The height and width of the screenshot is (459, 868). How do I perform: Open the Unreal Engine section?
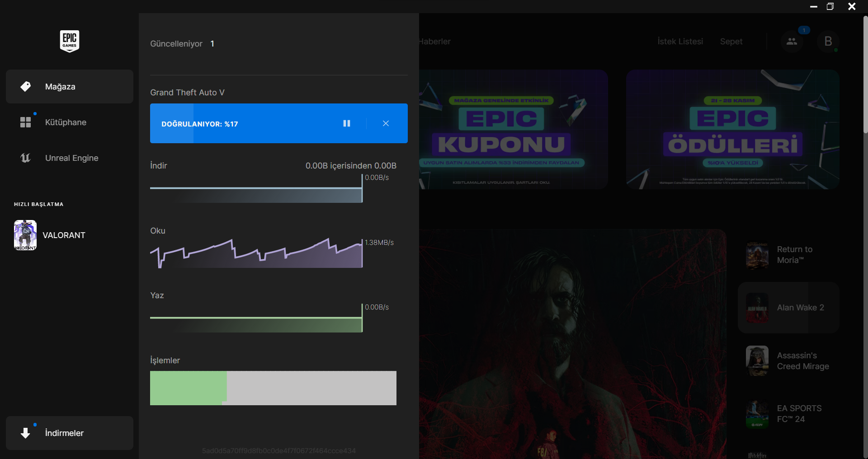(70, 158)
